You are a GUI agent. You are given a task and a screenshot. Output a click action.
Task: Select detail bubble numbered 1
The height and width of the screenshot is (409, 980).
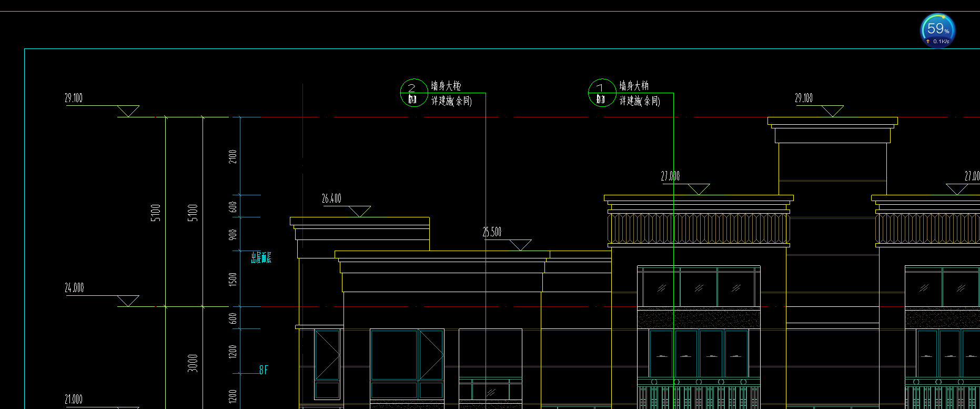point(602,93)
